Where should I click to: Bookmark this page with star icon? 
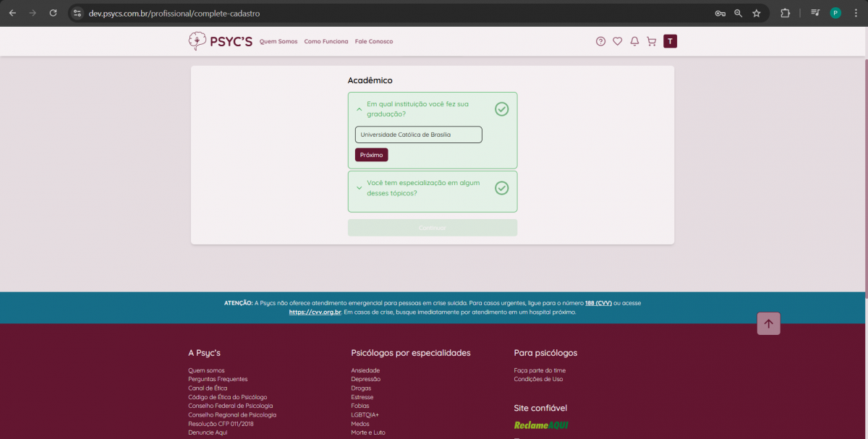click(757, 13)
